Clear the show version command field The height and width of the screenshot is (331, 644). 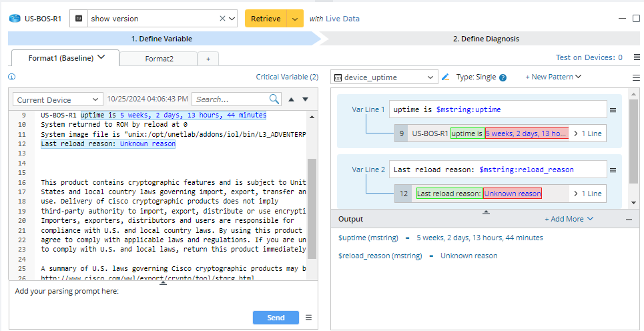[222, 19]
